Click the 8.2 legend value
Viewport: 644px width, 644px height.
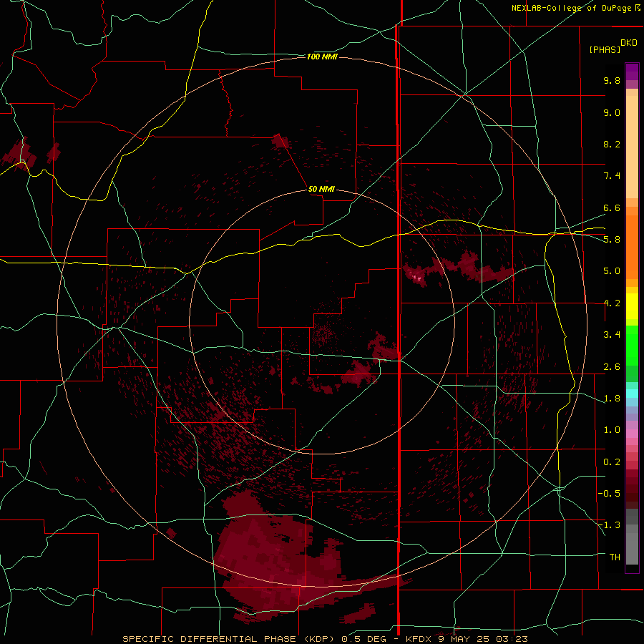612,144
